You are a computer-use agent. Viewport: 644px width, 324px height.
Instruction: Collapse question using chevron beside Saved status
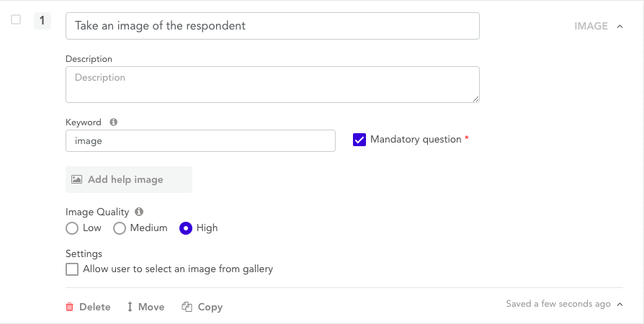click(619, 304)
